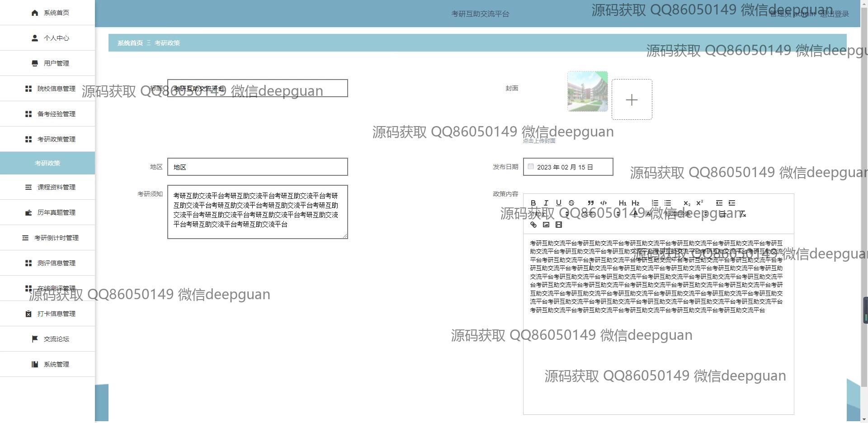Insert an image into policy content
The width and height of the screenshot is (868, 423).
click(546, 225)
